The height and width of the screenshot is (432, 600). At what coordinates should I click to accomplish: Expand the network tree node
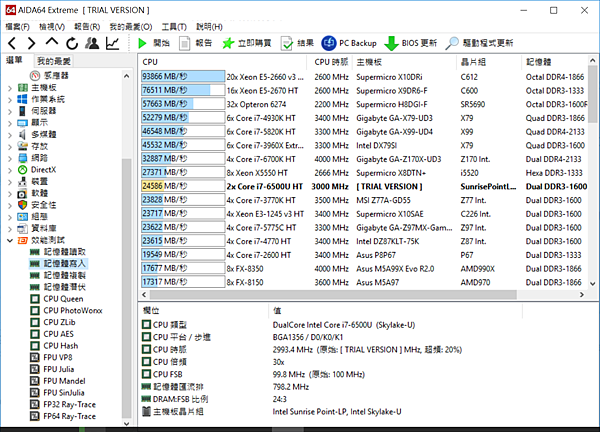pyautogui.click(x=10, y=158)
